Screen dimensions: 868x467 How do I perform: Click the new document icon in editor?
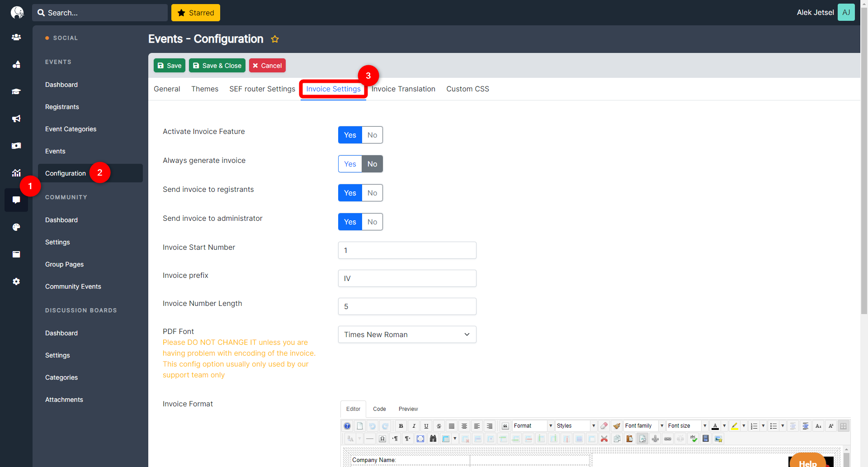360,426
